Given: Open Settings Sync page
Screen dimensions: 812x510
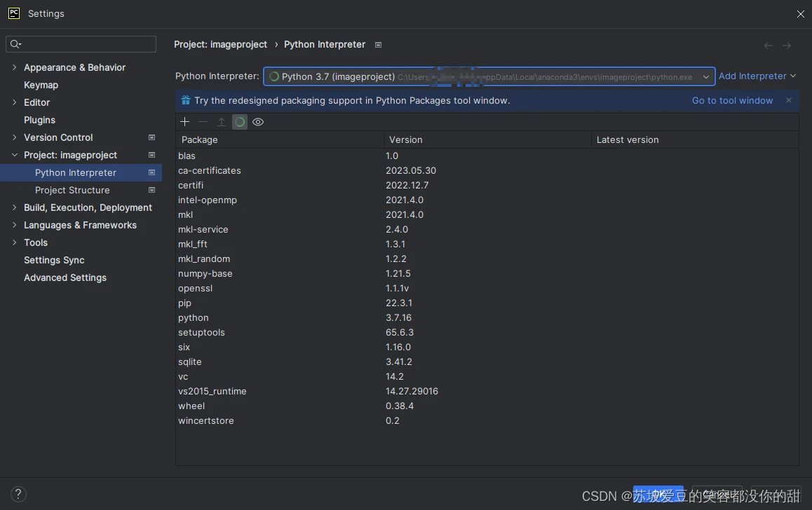Looking at the screenshot, I should pos(54,260).
